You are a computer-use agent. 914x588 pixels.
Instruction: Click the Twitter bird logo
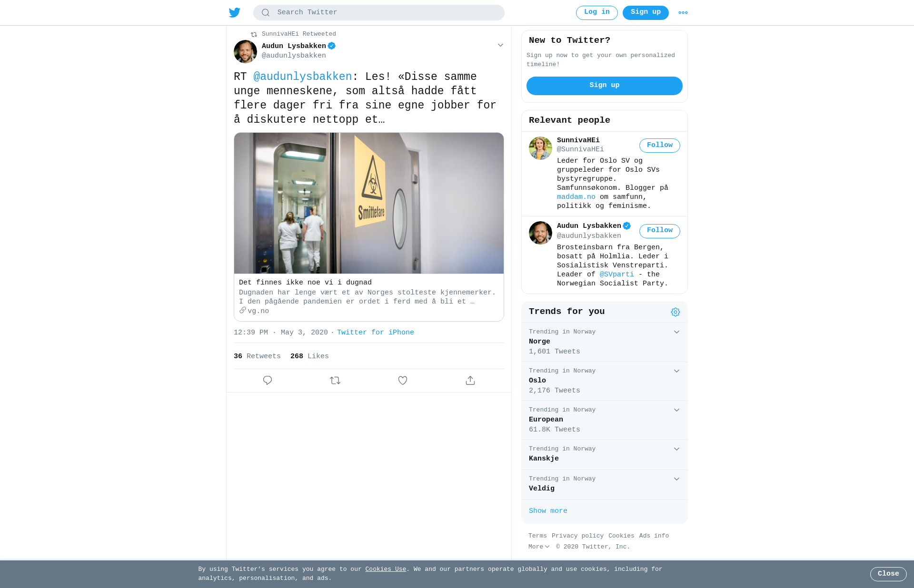(x=235, y=13)
